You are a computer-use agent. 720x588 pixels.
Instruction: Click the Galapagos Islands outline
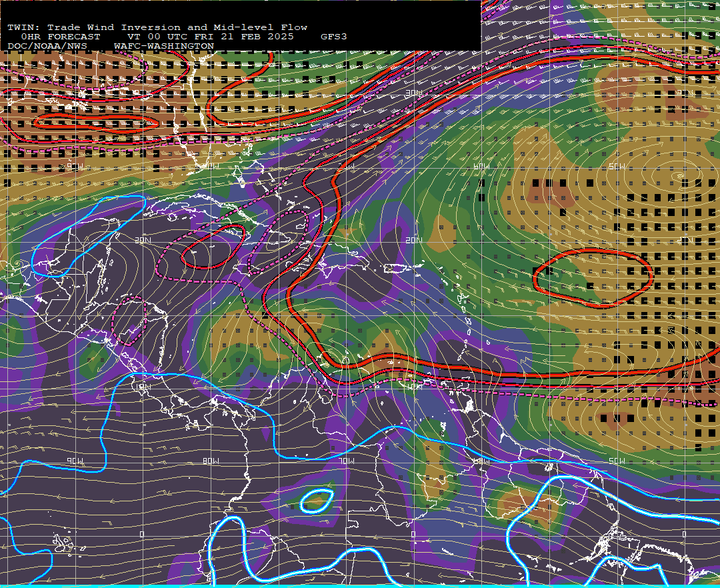(67, 543)
